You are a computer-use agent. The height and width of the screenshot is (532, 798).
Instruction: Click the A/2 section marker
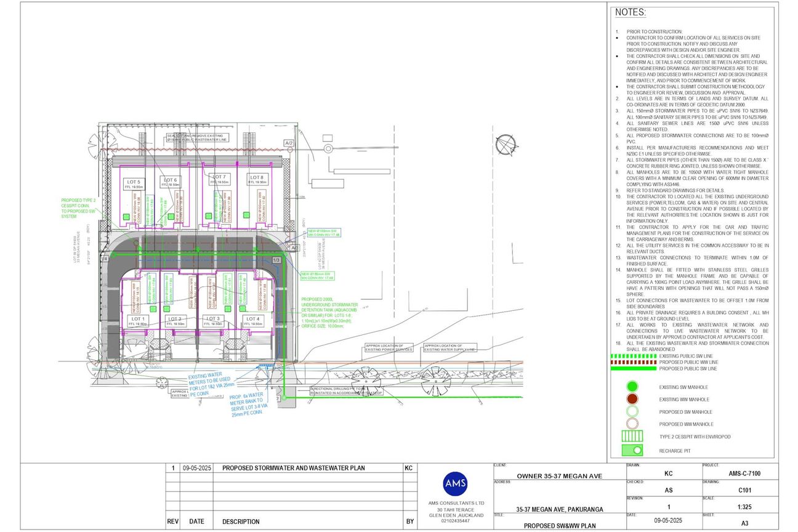(289, 143)
